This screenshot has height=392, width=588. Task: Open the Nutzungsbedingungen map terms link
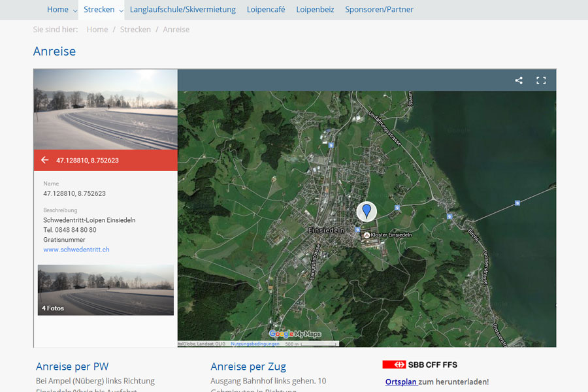255,344
